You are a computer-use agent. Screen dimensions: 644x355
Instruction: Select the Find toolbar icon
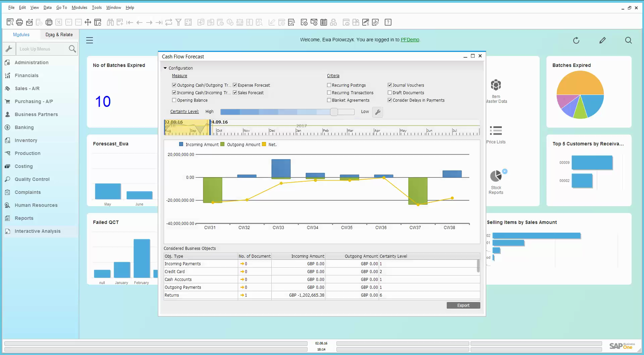(111, 22)
